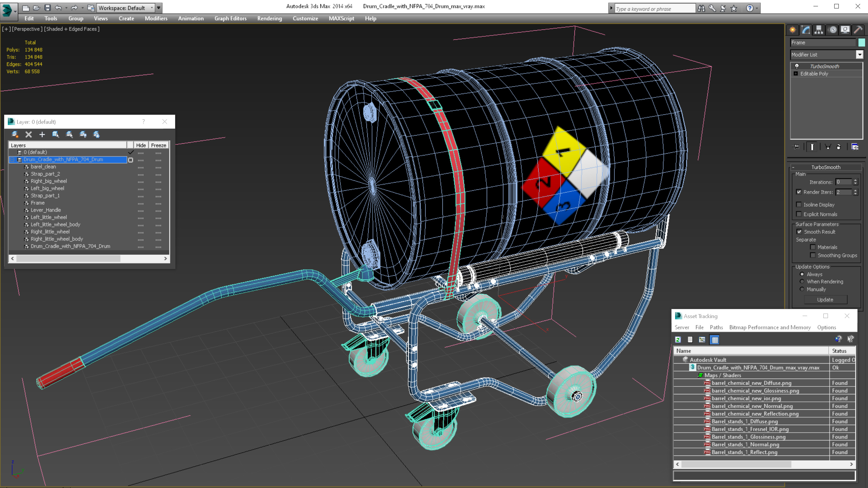Click the New Scene icon
This screenshot has width=868, height=488.
[26, 8]
